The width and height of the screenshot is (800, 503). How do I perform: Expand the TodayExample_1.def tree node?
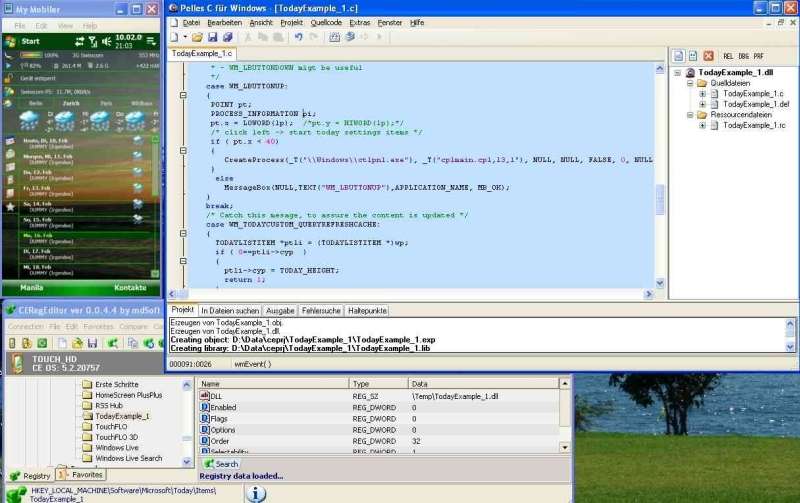click(x=703, y=104)
